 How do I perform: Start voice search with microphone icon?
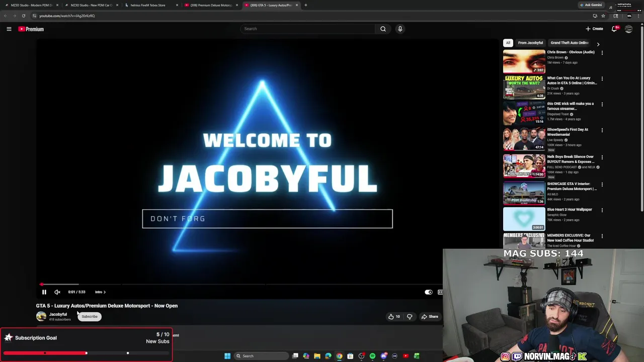[x=400, y=29]
